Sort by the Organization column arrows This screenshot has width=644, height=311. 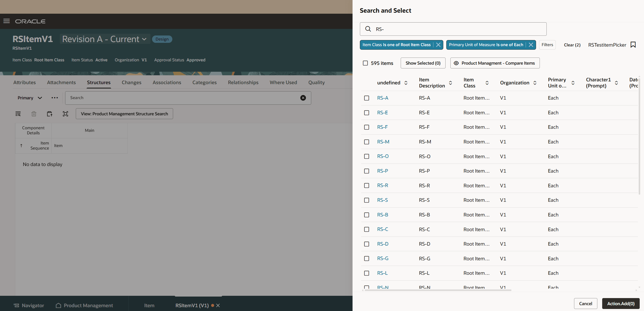coord(535,83)
